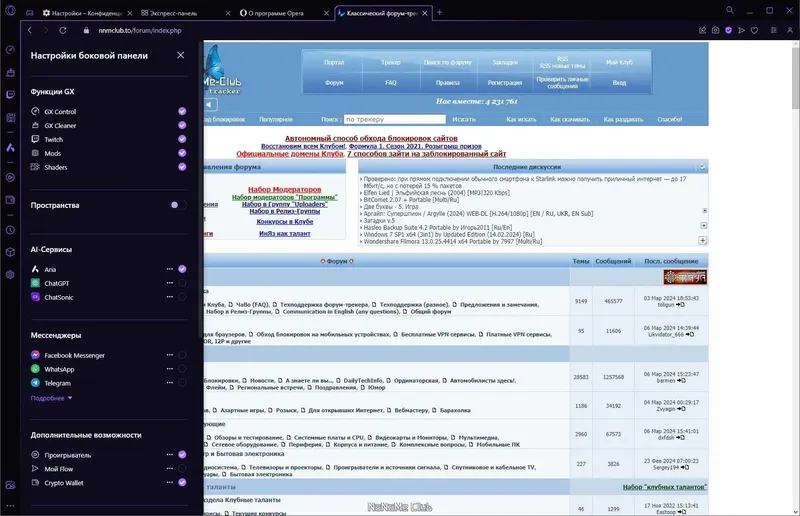Open Settings gear icon in the sidebar

pos(10,275)
